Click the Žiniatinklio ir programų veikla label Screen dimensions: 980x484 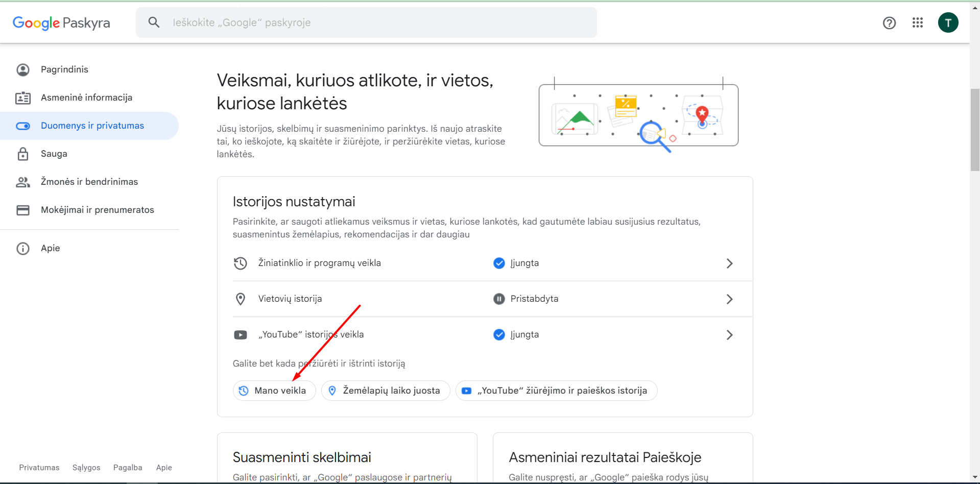[320, 263]
